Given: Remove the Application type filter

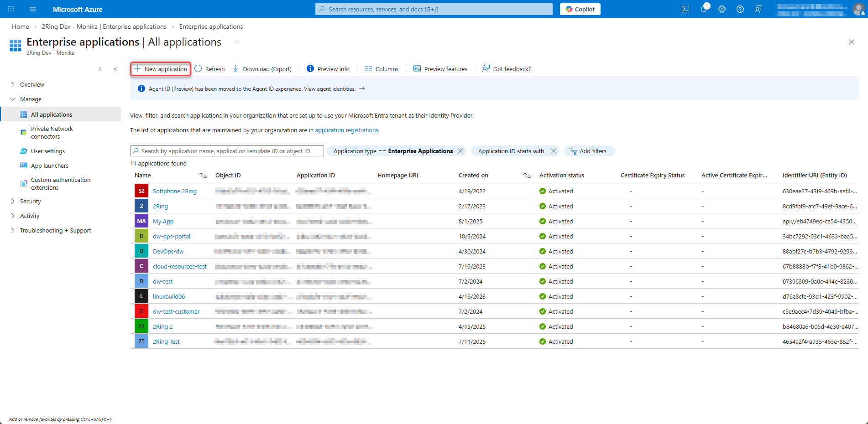Looking at the screenshot, I should 460,151.
